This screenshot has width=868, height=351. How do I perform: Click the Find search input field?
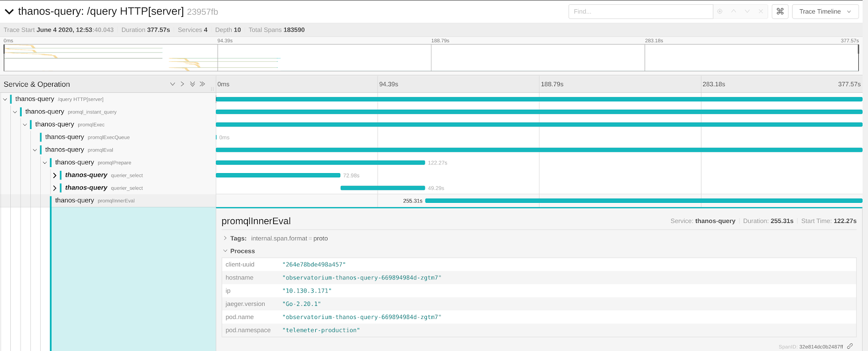(x=640, y=11)
